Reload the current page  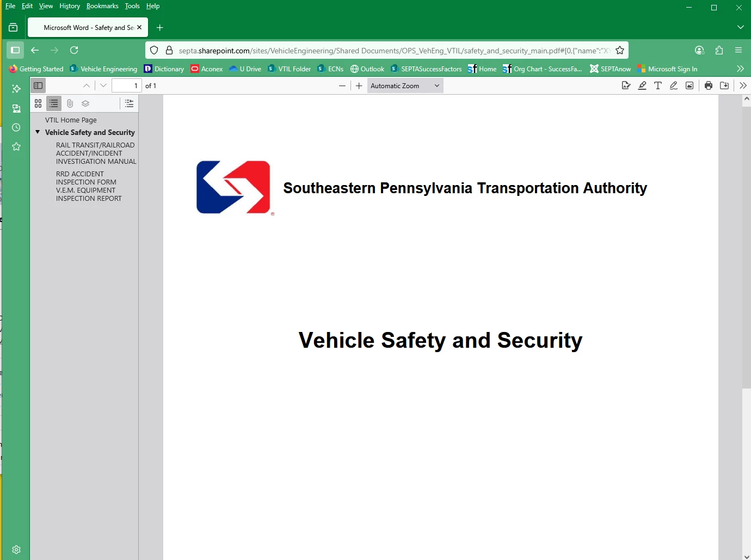coord(74,50)
